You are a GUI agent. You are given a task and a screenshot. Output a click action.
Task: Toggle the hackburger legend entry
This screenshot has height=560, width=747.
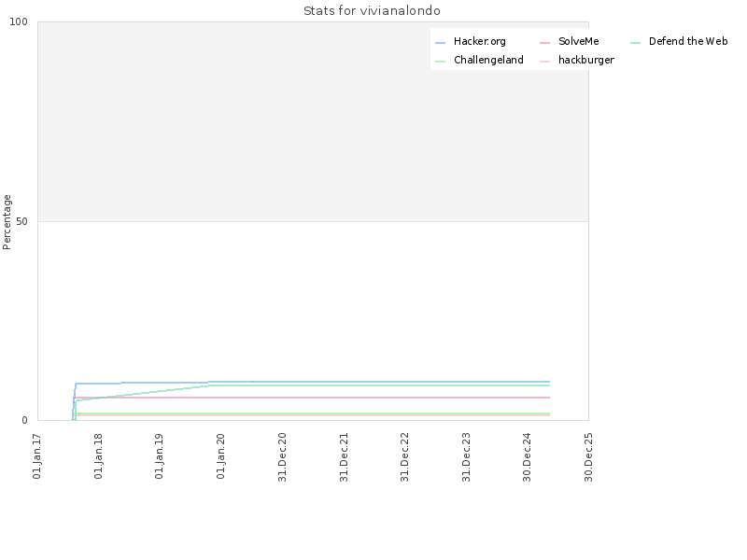577,60
